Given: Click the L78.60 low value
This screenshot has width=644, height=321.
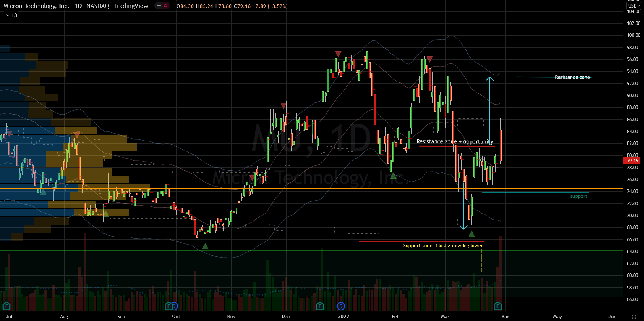Looking at the screenshot, I should 223,6.
